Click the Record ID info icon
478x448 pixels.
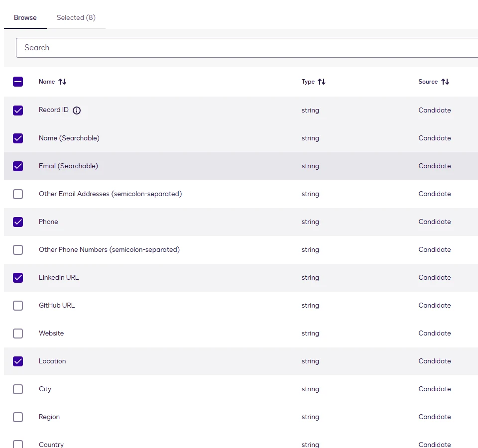77,111
